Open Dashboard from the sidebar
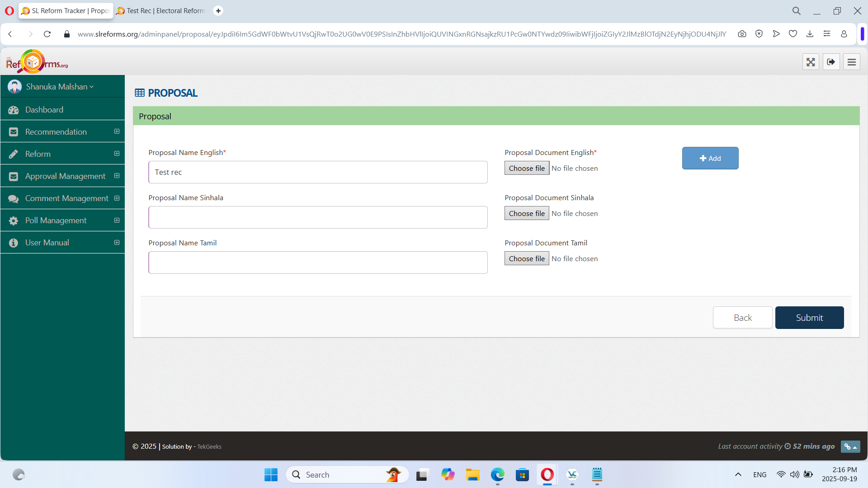868x488 pixels. point(44,110)
